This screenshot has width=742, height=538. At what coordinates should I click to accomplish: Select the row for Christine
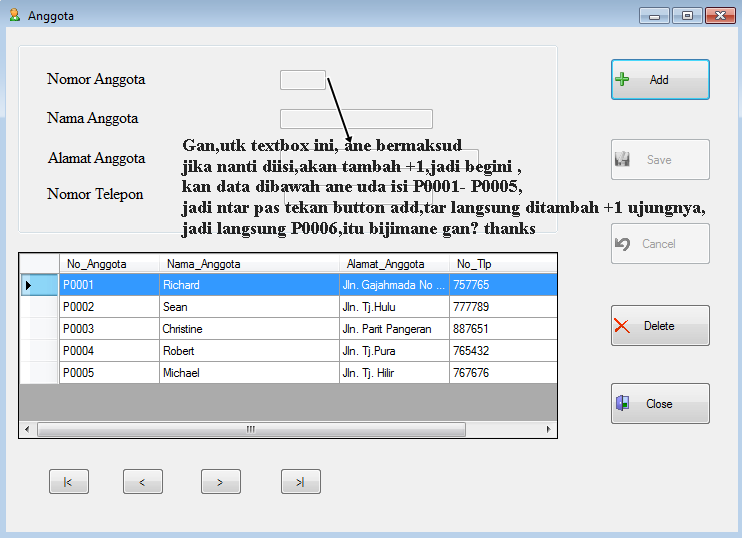coord(248,329)
